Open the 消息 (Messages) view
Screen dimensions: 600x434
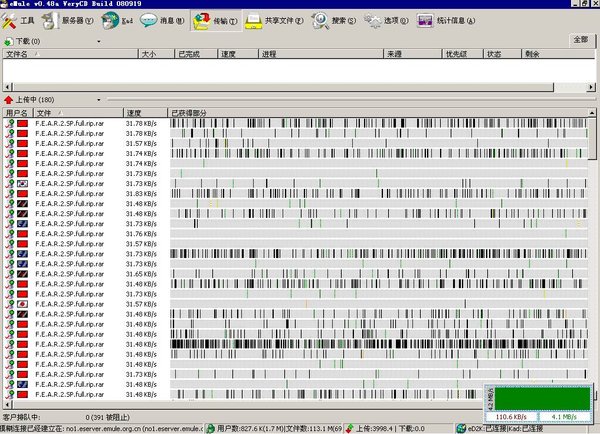click(162, 21)
